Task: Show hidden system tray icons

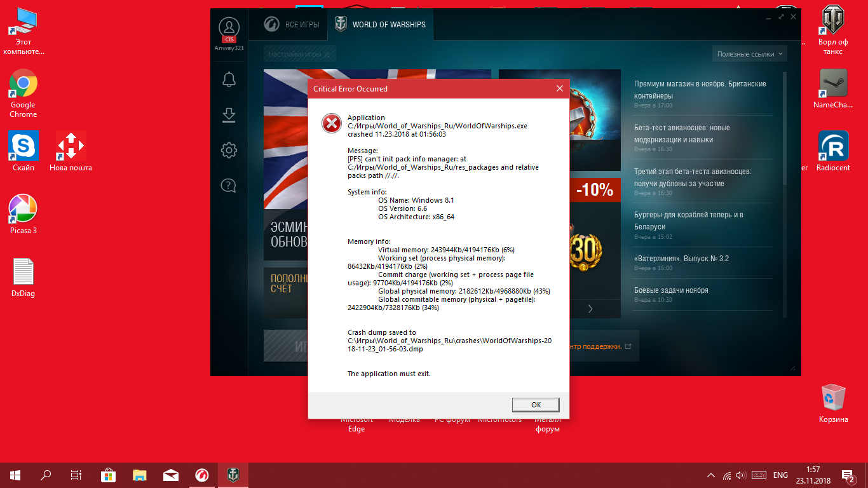Action: tap(711, 475)
